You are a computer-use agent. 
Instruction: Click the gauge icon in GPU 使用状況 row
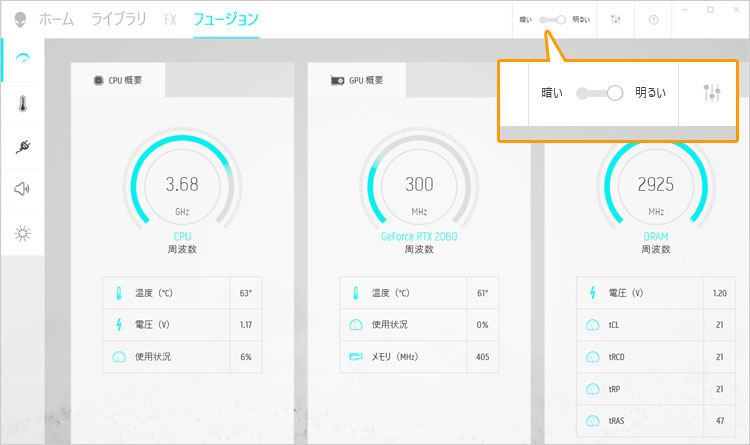355,325
